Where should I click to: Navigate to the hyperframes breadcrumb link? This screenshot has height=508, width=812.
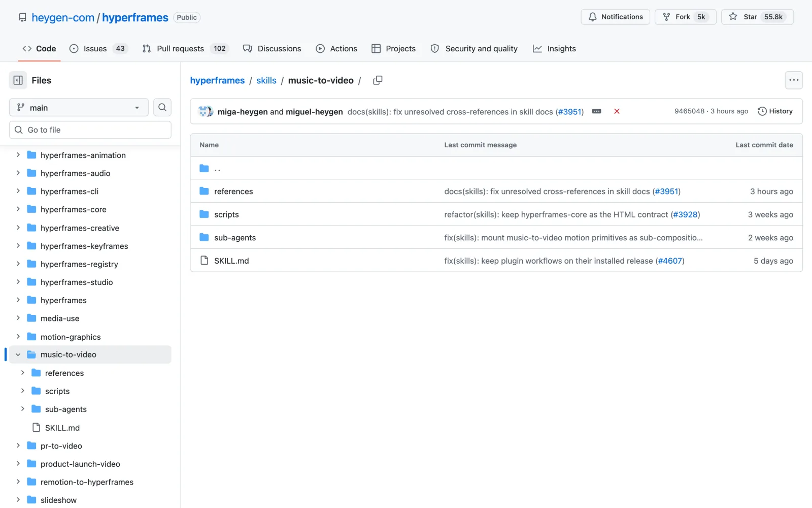[217, 80]
